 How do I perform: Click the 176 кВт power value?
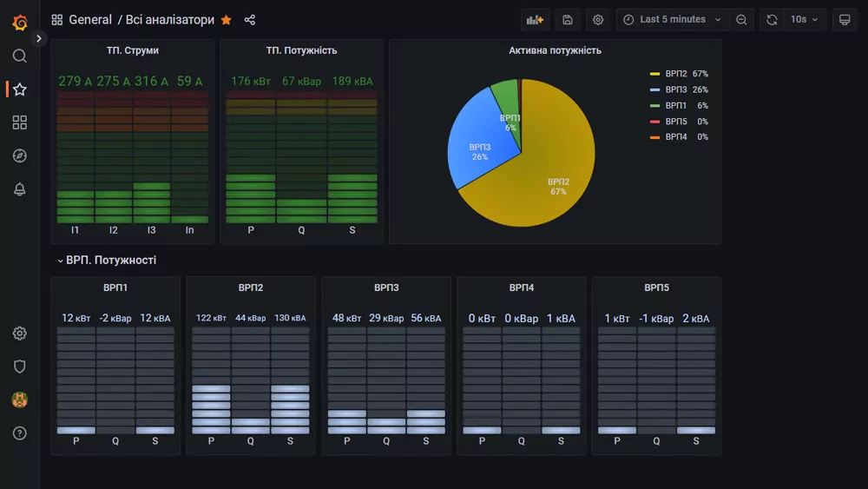click(251, 82)
